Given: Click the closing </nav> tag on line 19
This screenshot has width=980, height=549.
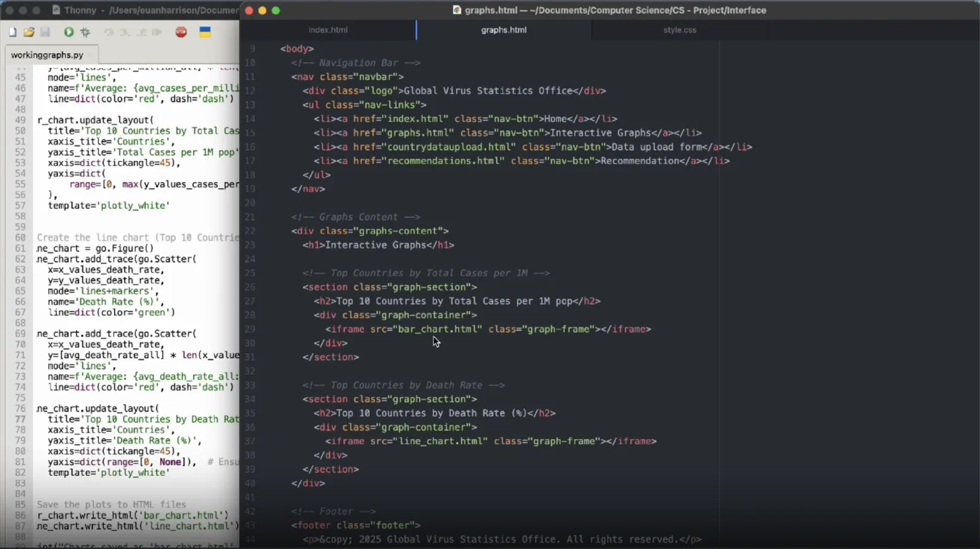Looking at the screenshot, I should click(x=309, y=189).
